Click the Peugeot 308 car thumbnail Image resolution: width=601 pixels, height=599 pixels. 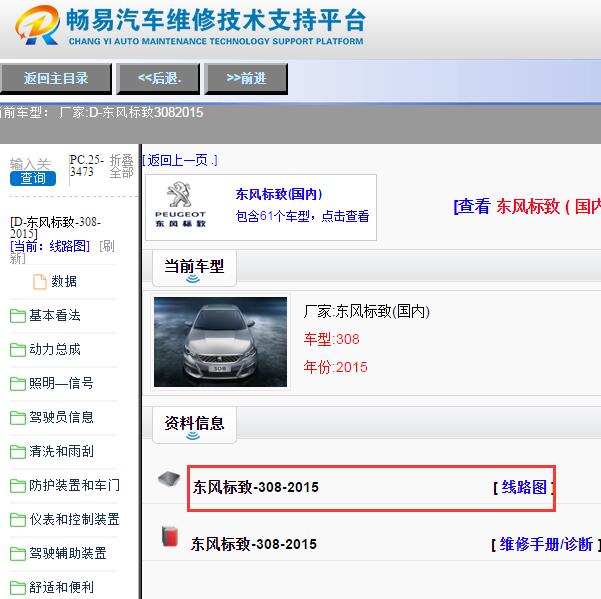click(220, 342)
